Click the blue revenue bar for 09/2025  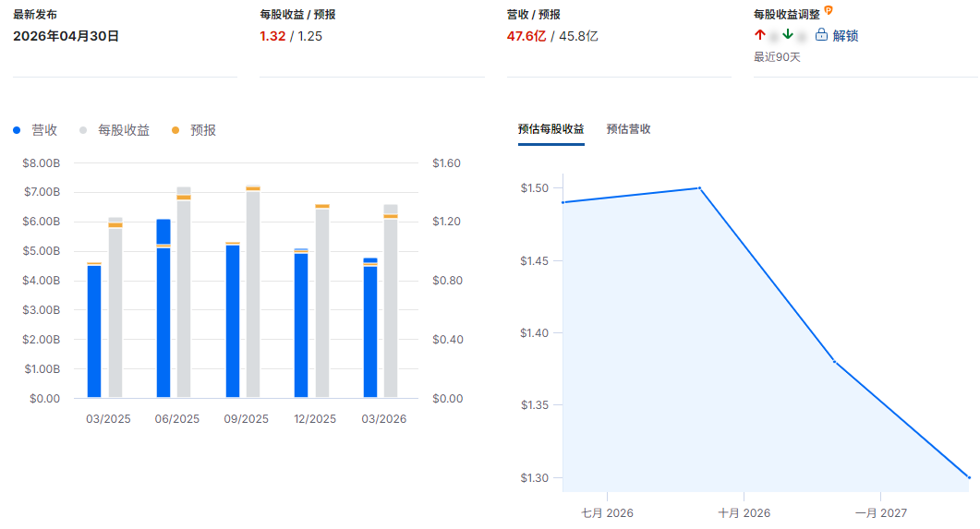(233, 321)
